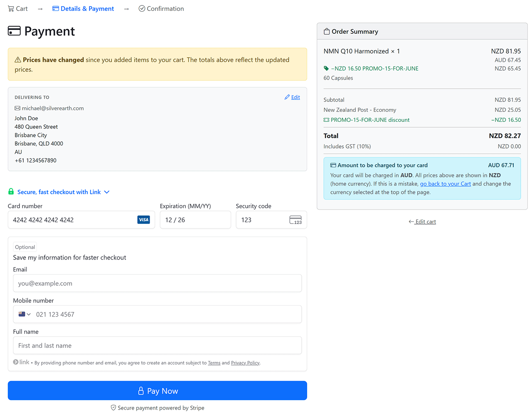Click the Card number field
This screenshot has height=413, width=532.
pos(81,220)
